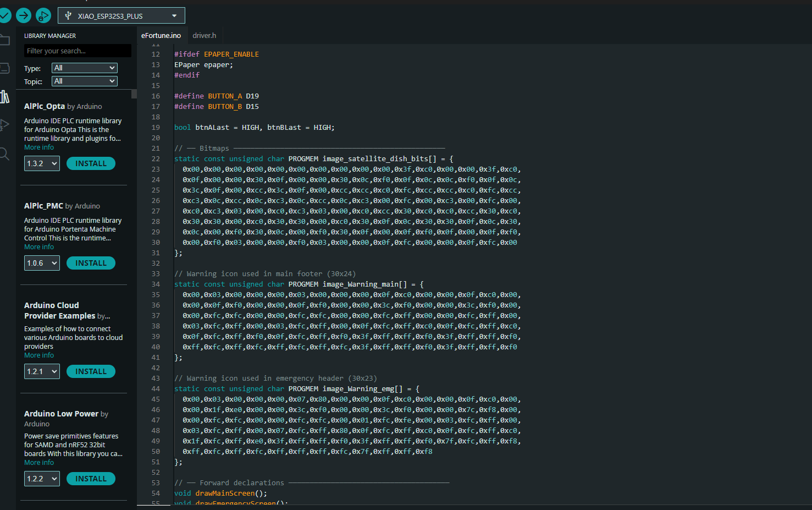Click 'EPaper epaper;' declaration line
The height and width of the screenshot is (510, 812).
point(203,64)
